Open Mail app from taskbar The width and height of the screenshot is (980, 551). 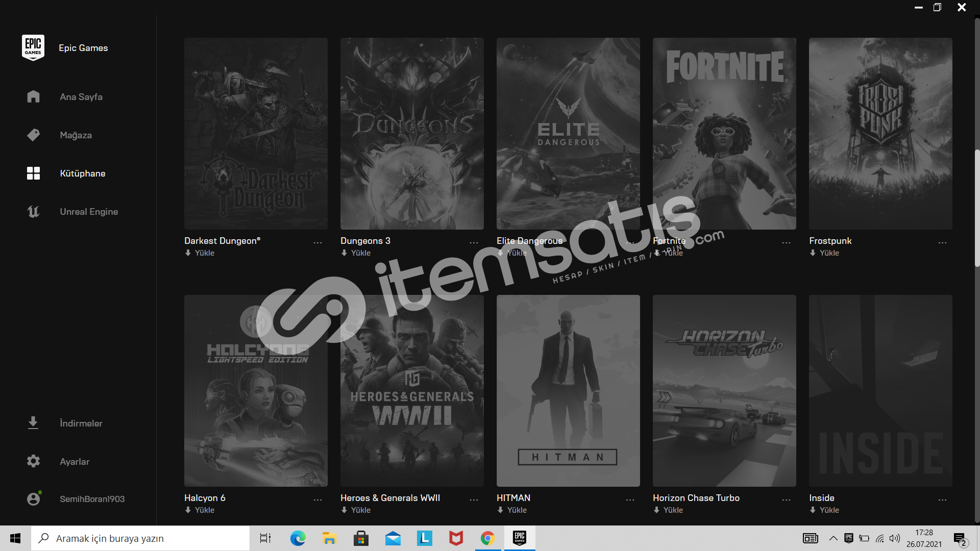(x=393, y=538)
